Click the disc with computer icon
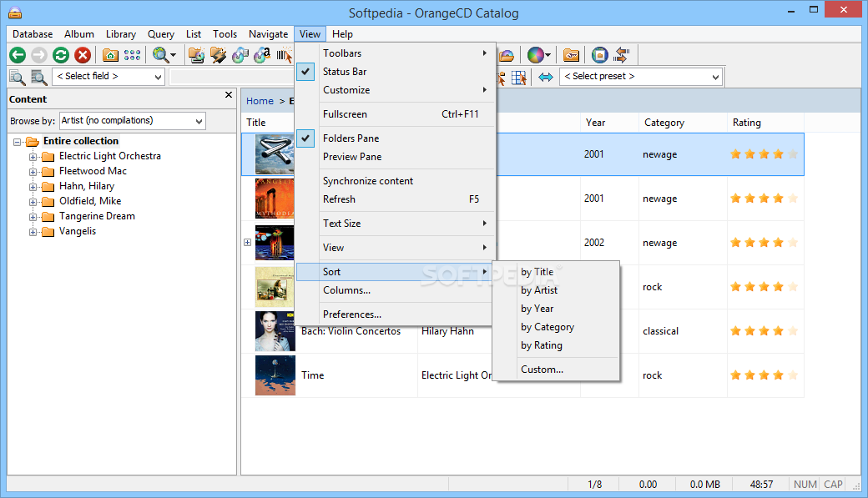 [x=240, y=55]
